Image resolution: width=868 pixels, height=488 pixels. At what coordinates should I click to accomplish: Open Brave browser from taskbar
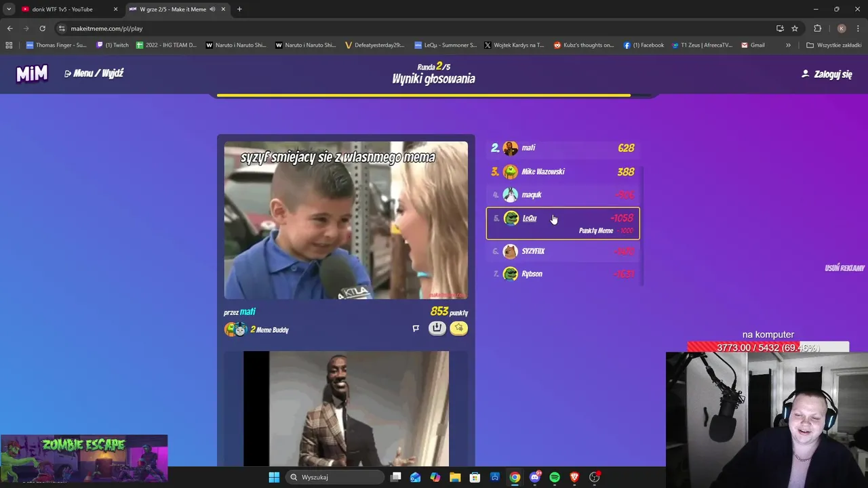pos(574,477)
